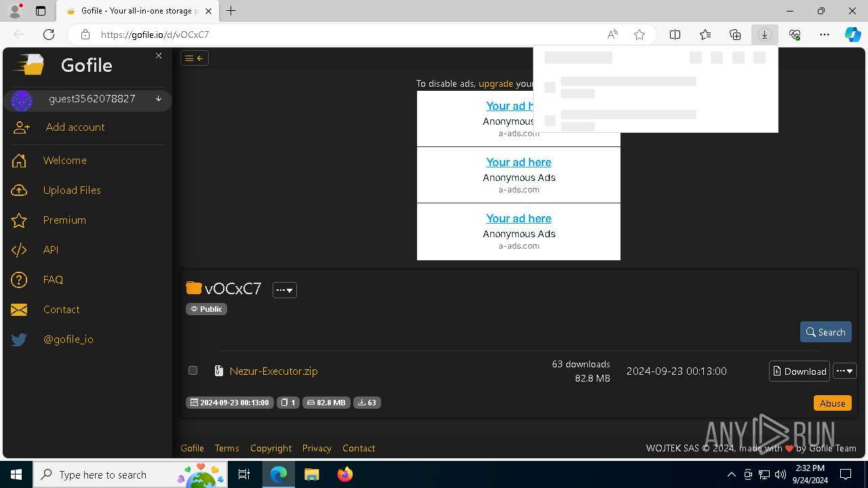The image size is (868, 488).
Task: Open Copilot sidebar icon
Action: [x=853, y=35]
